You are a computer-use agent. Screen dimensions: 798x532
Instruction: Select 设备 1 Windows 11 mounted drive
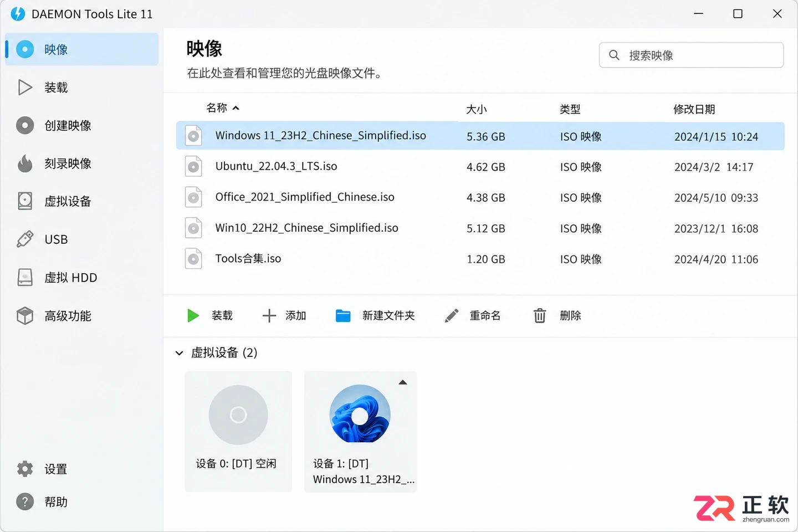pos(360,431)
